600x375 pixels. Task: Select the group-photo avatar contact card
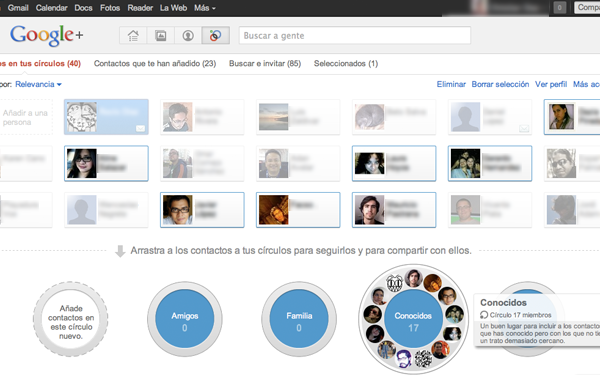pyautogui.click(x=490, y=163)
